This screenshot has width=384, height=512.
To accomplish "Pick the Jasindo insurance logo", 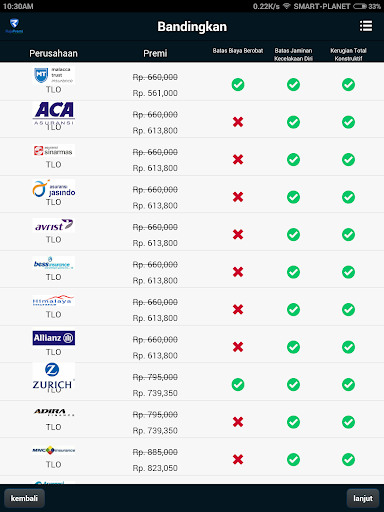I will coord(54,188).
